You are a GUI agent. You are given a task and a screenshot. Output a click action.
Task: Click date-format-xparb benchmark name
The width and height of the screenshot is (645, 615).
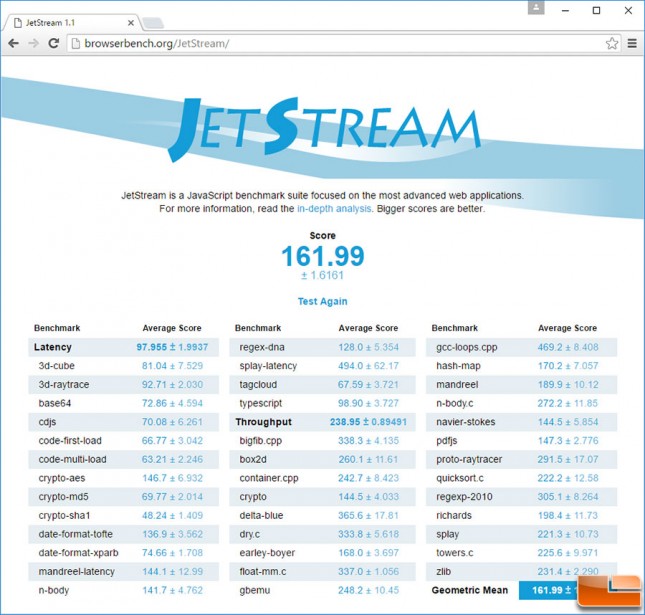pos(78,553)
